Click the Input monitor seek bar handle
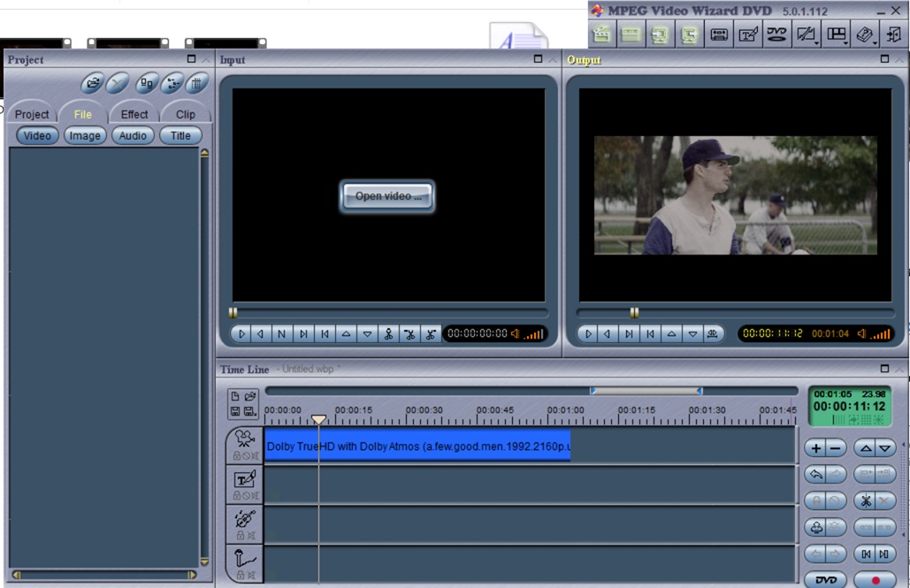This screenshot has width=910, height=588. click(x=233, y=313)
